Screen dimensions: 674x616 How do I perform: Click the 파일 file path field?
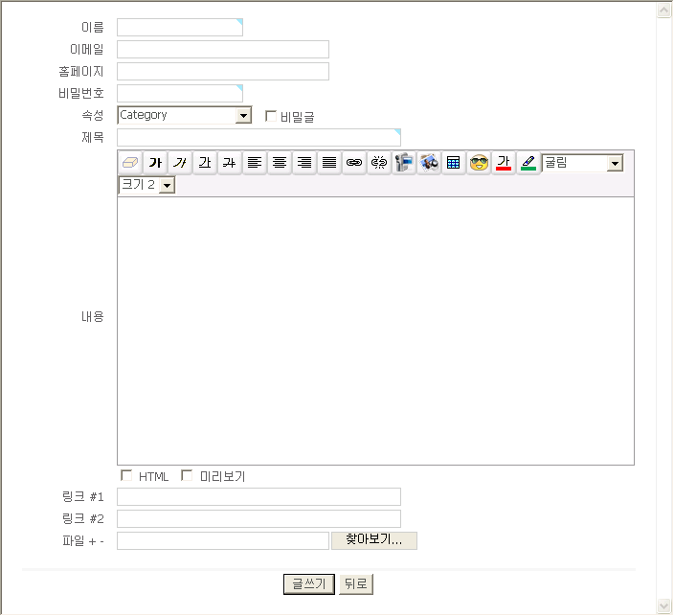tap(223, 540)
